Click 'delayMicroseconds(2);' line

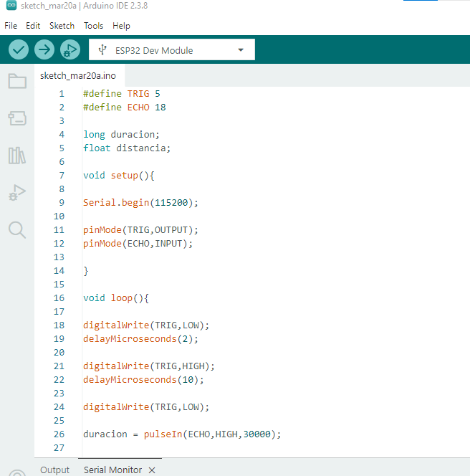pos(140,339)
